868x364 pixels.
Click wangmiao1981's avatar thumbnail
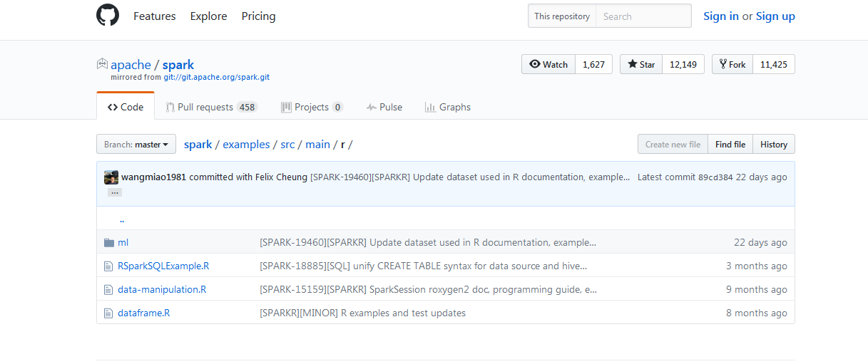pos(111,177)
